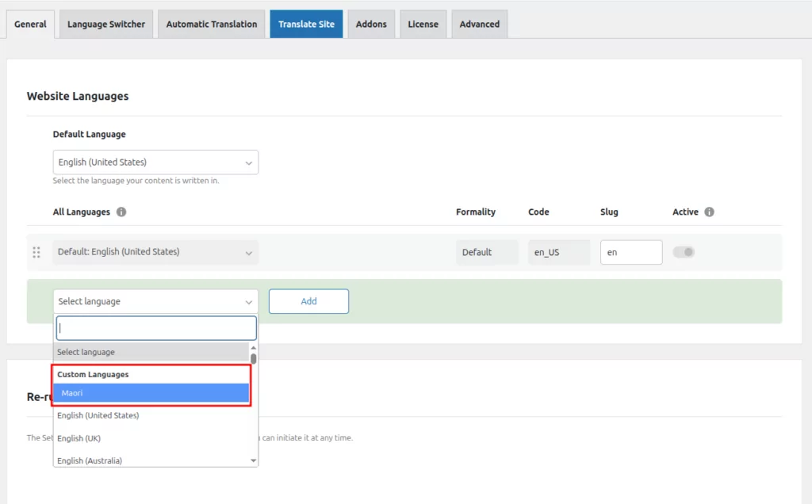Click the slug field containing en
812x504 pixels.
pos(630,252)
